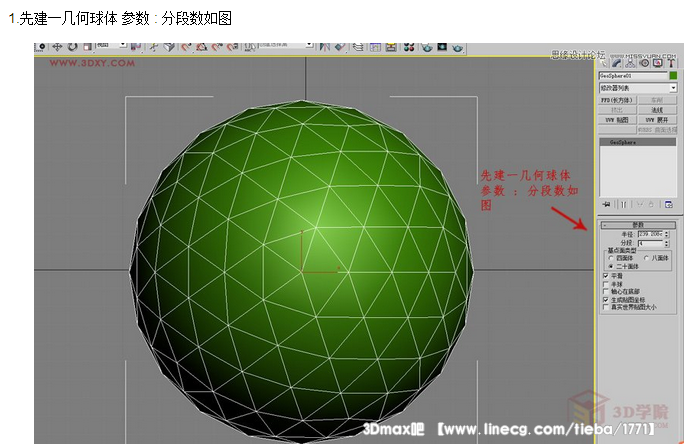The height and width of the screenshot is (446, 684).
Task: Open Configure Modifier Sets icon
Action: (x=669, y=204)
